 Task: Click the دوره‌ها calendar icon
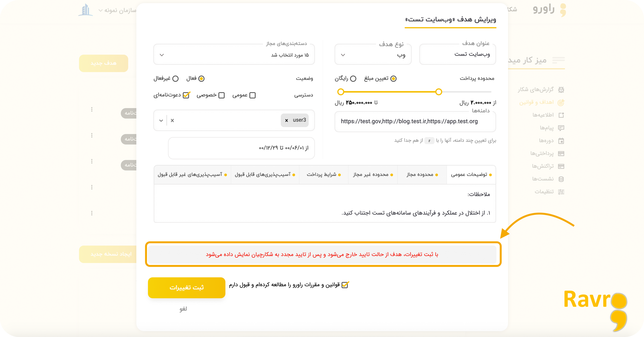[x=561, y=141]
